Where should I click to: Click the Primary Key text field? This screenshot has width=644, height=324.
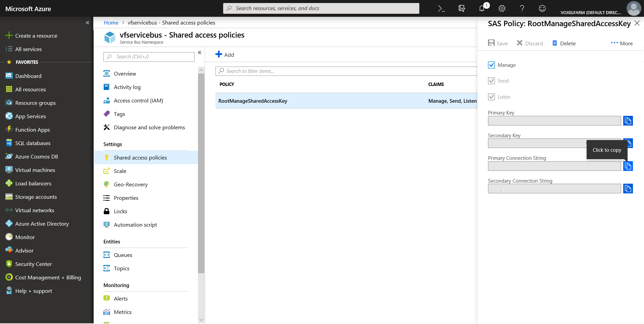(554, 121)
